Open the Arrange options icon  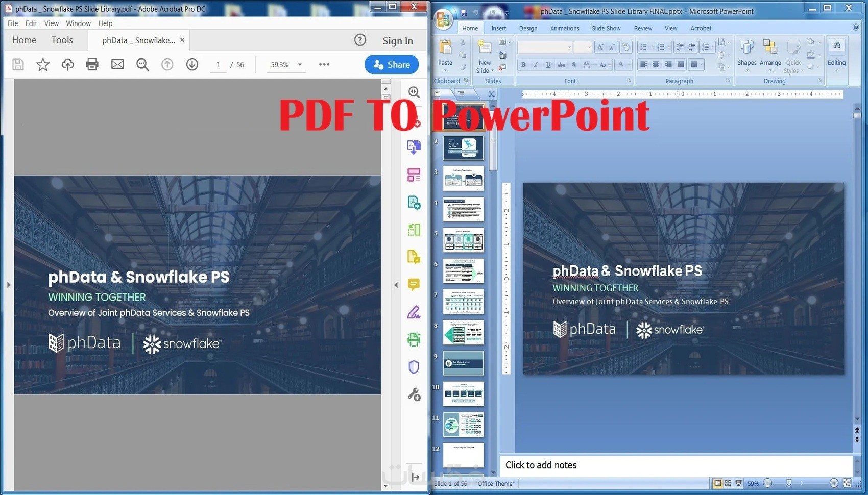click(770, 47)
